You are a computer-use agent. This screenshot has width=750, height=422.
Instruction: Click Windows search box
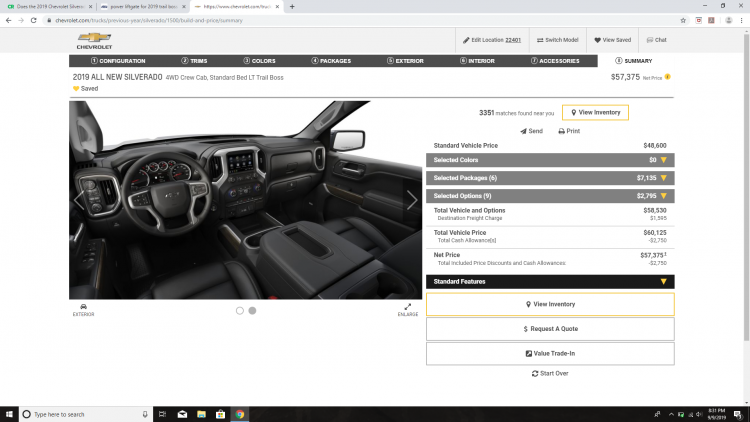(x=86, y=414)
